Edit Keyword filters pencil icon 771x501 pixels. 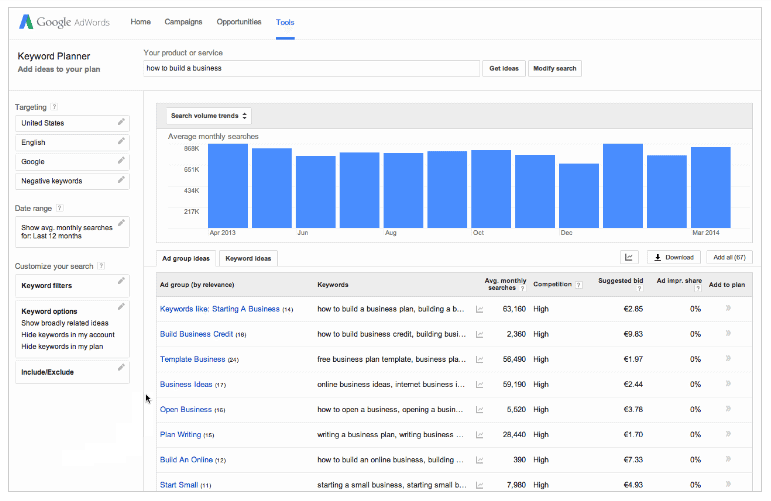121,281
